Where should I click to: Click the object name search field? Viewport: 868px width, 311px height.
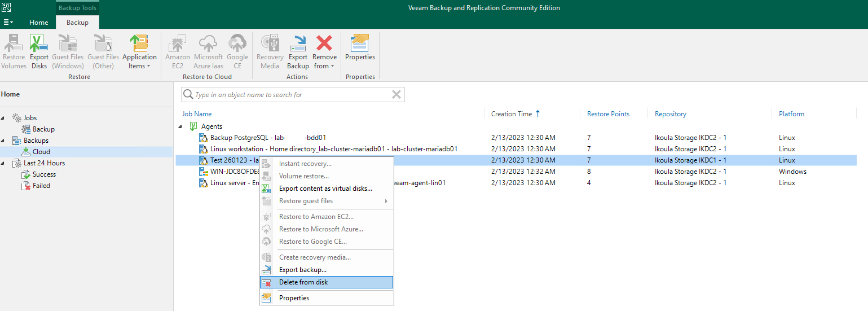pos(293,94)
